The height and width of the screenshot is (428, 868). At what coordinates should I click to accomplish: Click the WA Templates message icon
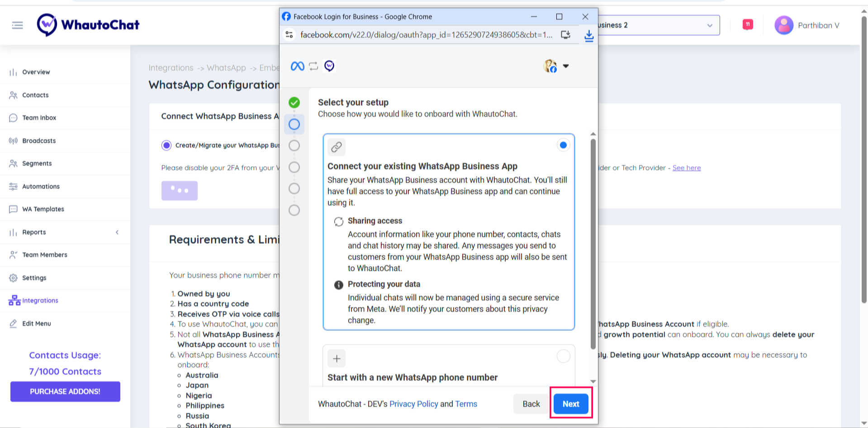(x=13, y=209)
